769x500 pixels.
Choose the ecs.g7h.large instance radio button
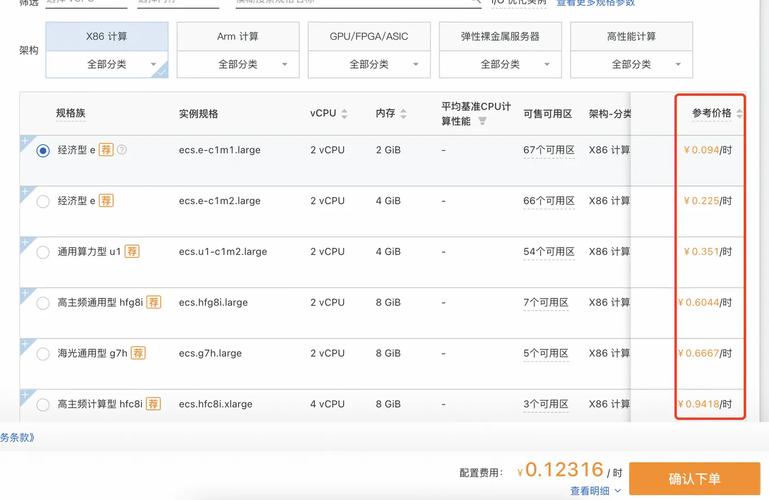click(x=43, y=354)
